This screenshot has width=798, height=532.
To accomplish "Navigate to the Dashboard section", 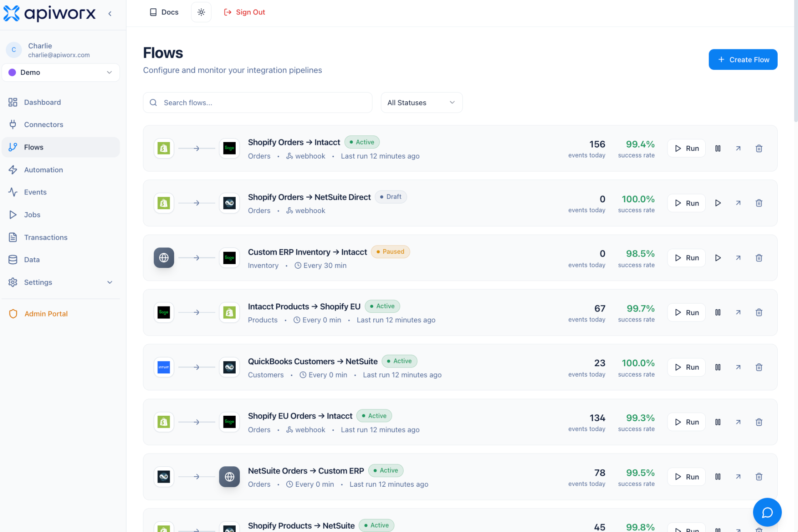I will [43, 102].
